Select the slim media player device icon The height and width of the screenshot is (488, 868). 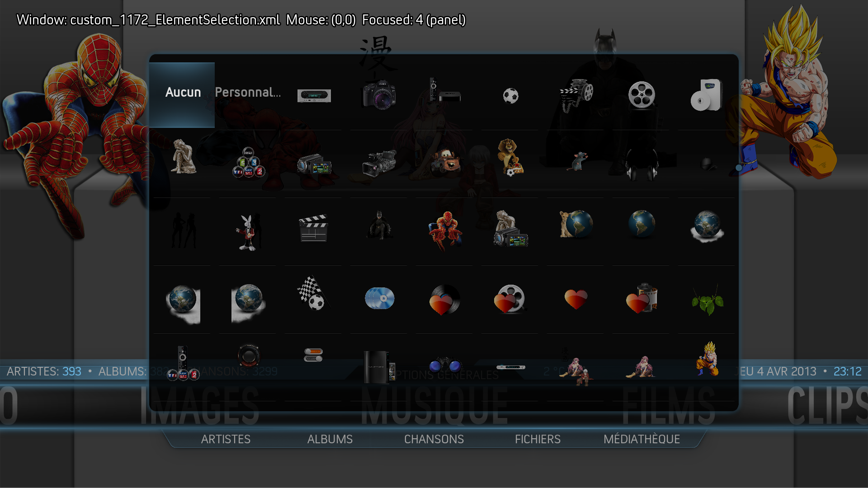click(511, 367)
